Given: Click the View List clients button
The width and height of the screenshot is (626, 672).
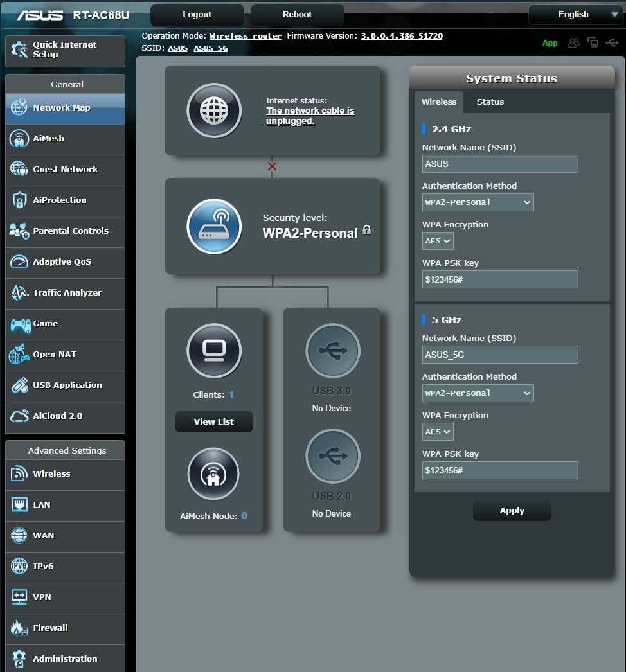Looking at the screenshot, I should 213,421.
